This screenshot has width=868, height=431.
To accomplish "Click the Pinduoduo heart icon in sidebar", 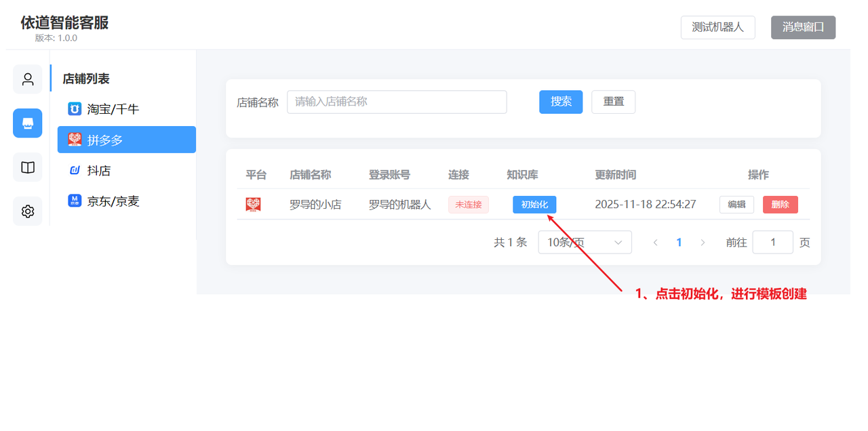I will pyautogui.click(x=75, y=140).
